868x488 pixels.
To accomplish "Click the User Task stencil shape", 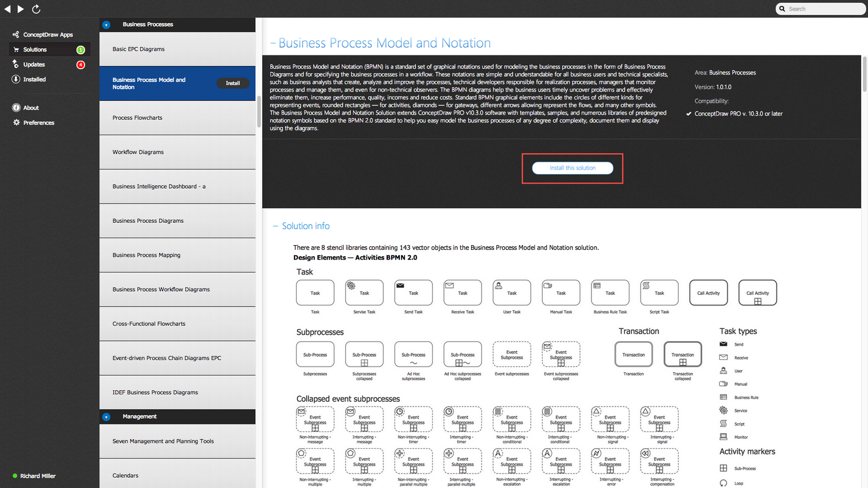I will point(512,293).
